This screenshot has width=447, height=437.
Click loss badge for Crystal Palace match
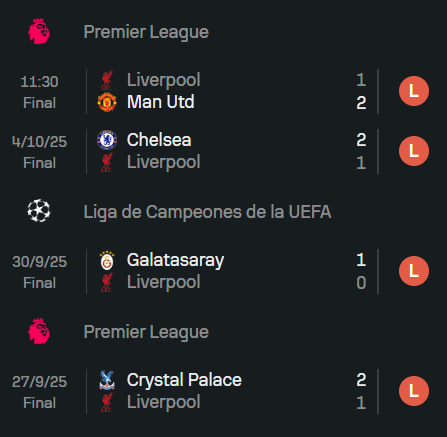point(414,391)
